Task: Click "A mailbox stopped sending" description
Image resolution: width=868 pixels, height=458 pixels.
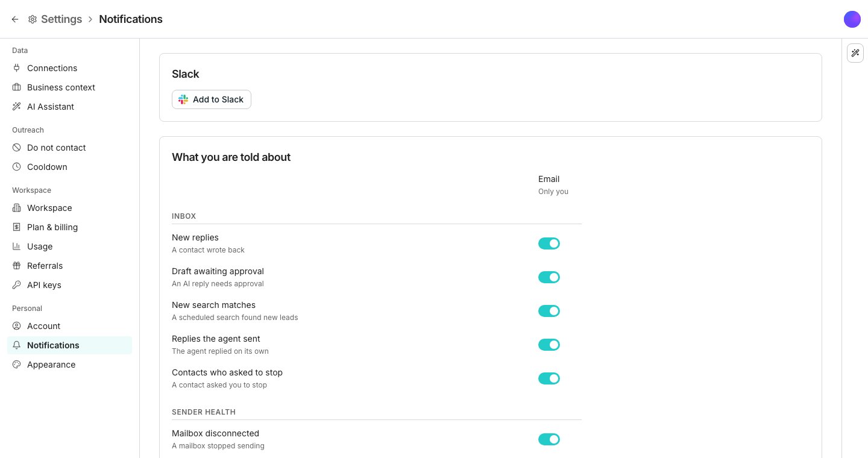Action: click(218, 446)
